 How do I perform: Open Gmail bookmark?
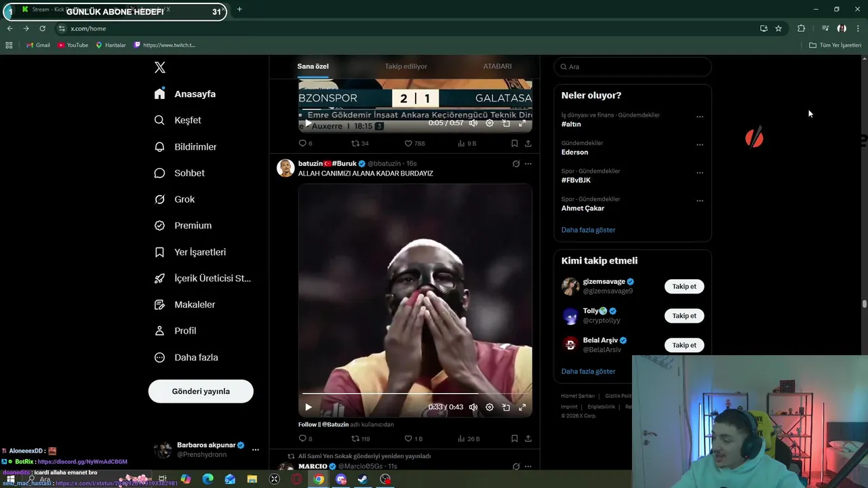(38, 45)
